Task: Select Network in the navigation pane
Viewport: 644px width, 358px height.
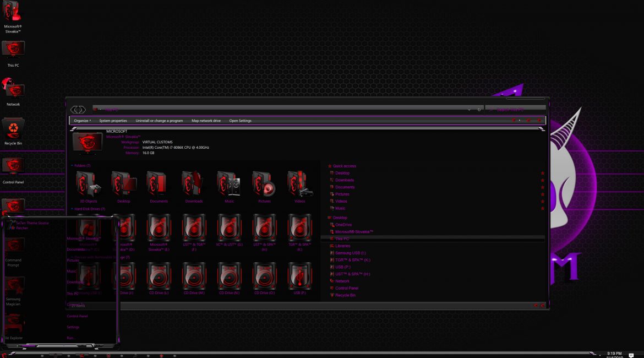Action: point(342,281)
